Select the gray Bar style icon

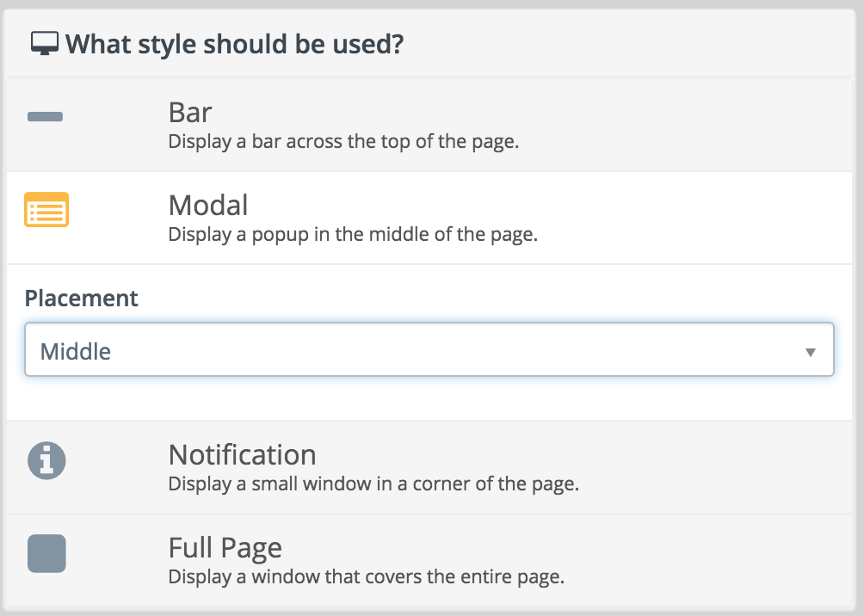click(x=46, y=116)
